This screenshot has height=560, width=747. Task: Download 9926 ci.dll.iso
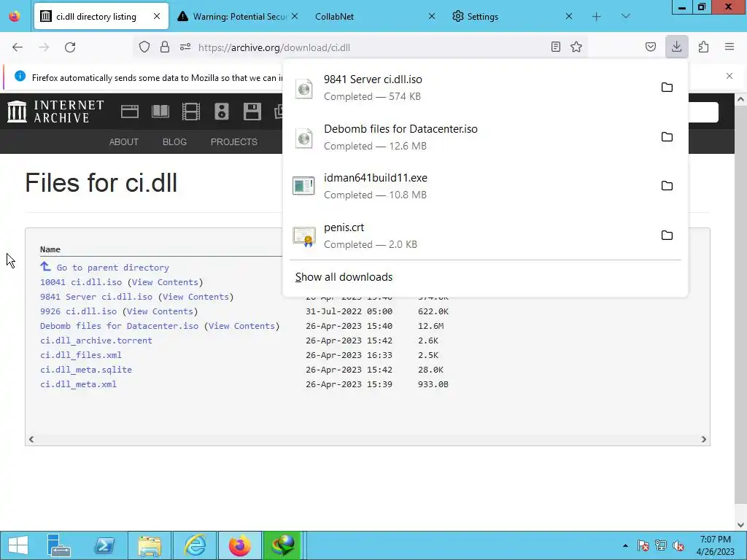click(78, 311)
